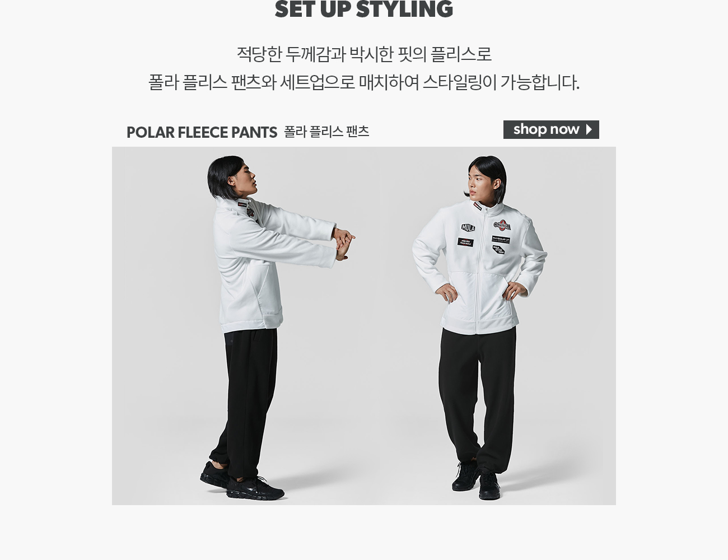
Task: Click the round red logo patch on jacket
Action: coord(502,225)
